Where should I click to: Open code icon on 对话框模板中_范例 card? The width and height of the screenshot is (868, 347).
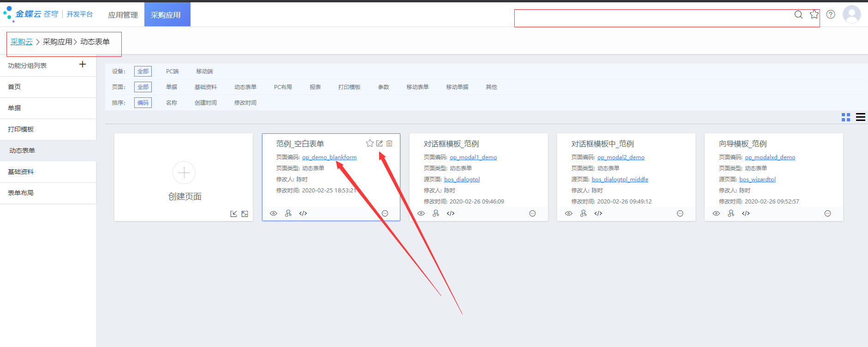(598, 213)
